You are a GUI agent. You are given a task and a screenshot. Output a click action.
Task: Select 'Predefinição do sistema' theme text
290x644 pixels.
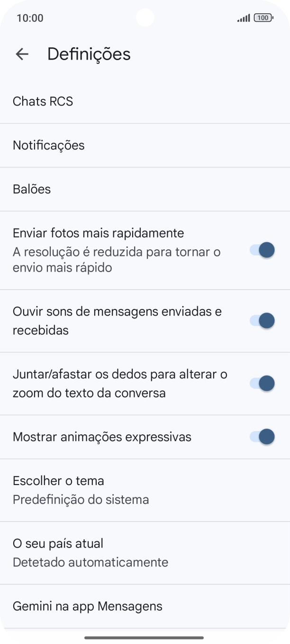click(x=81, y=499)
